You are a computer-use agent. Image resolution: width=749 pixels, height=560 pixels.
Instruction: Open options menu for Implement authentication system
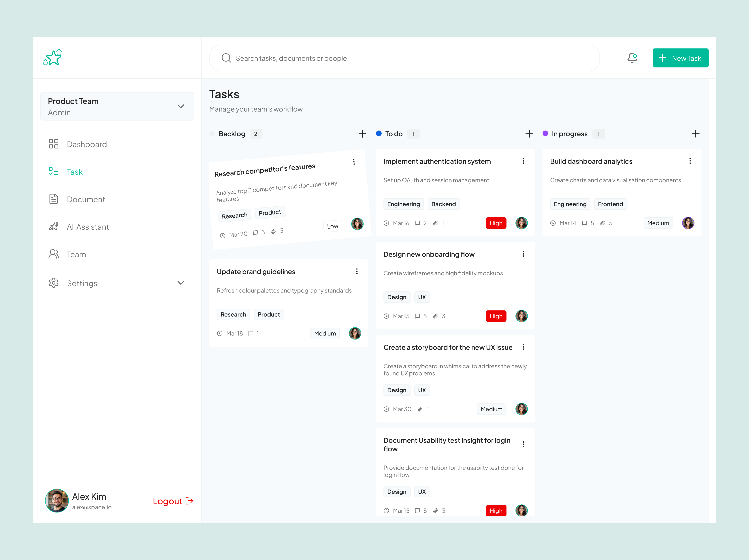523,161
